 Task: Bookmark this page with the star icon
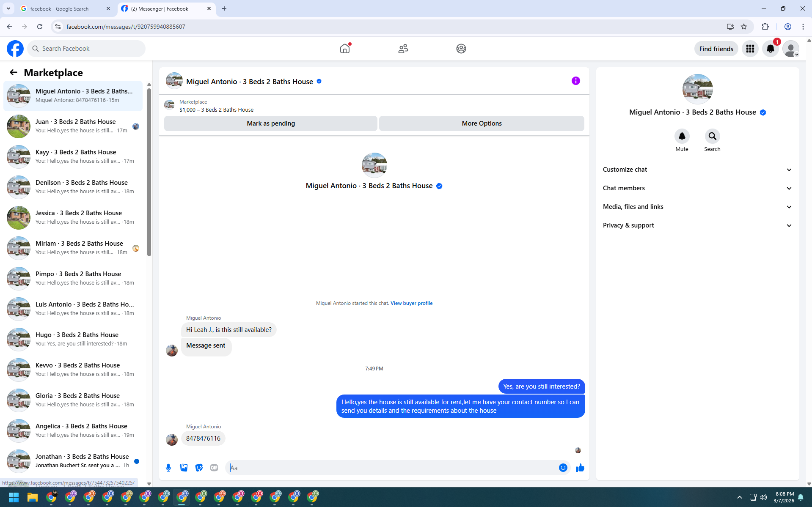pyautogui.click(x=744, y=27)
